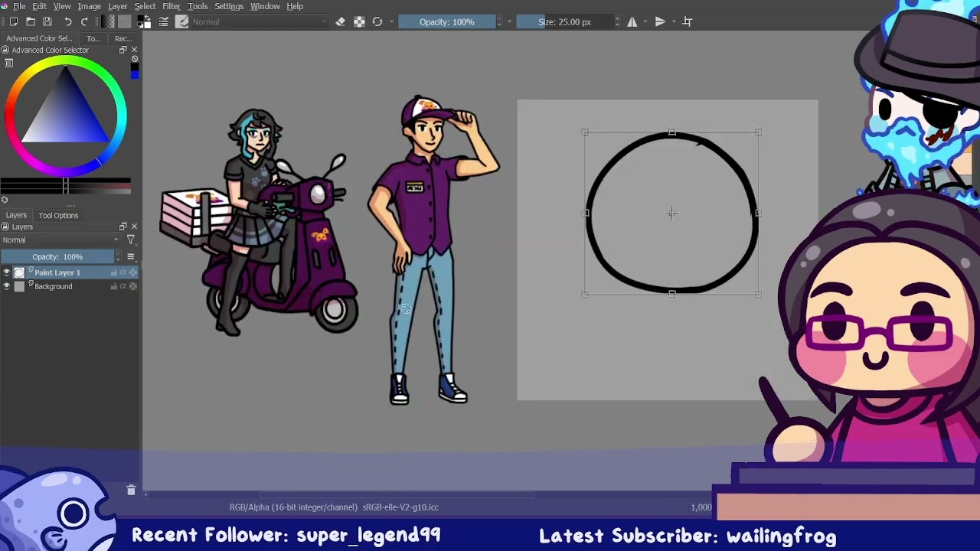Close the Layers docker

134,227
